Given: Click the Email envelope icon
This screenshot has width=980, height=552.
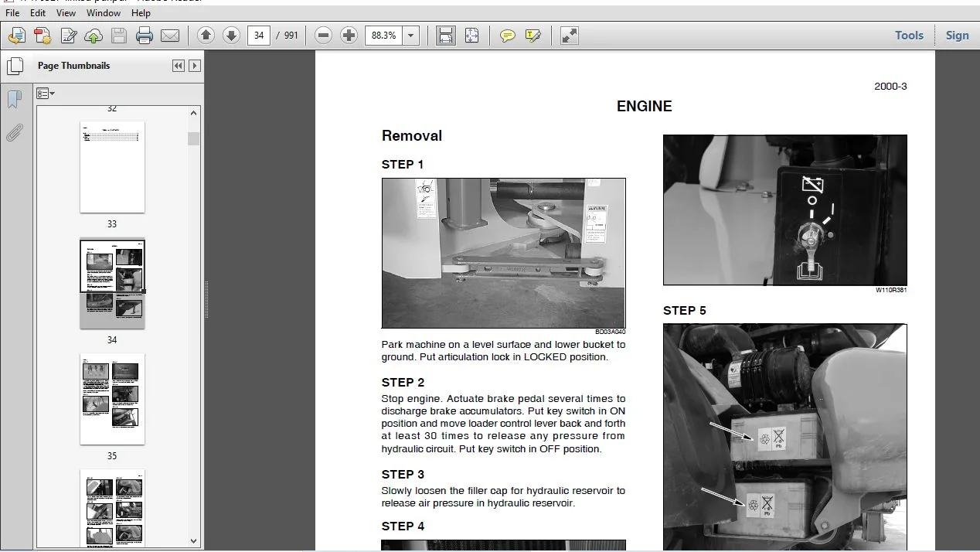Looking at the screenshot, I should (170, 36).
